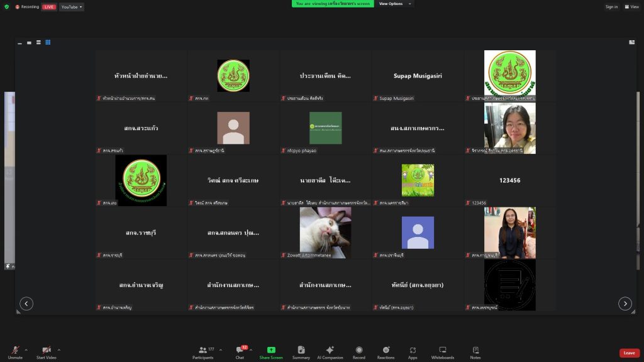
Task: Expand video options arrow beside Start Video
Action: (x=59, y=350)
